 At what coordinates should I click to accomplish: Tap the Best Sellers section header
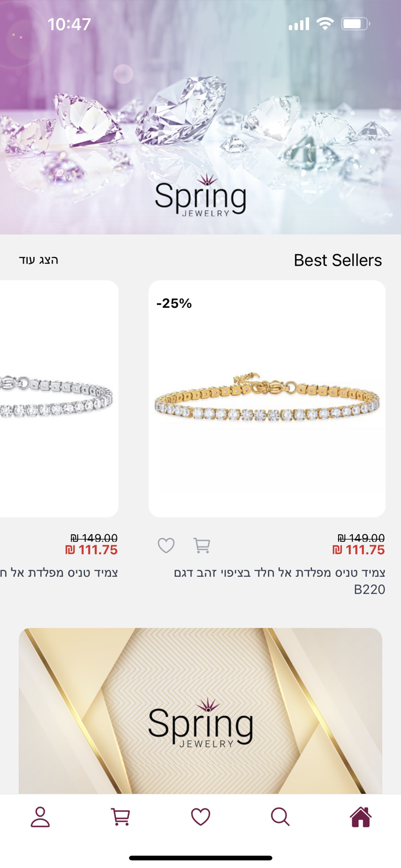(x=338, y=260)
